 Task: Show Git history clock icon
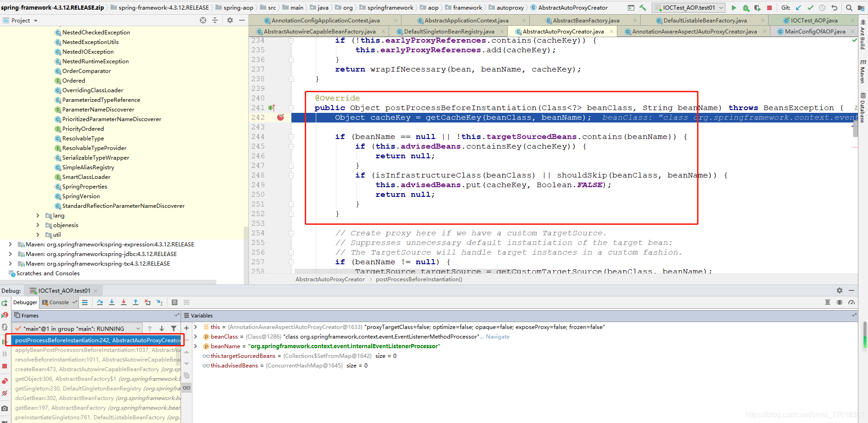pyautogui.click(x=822, y=8)
